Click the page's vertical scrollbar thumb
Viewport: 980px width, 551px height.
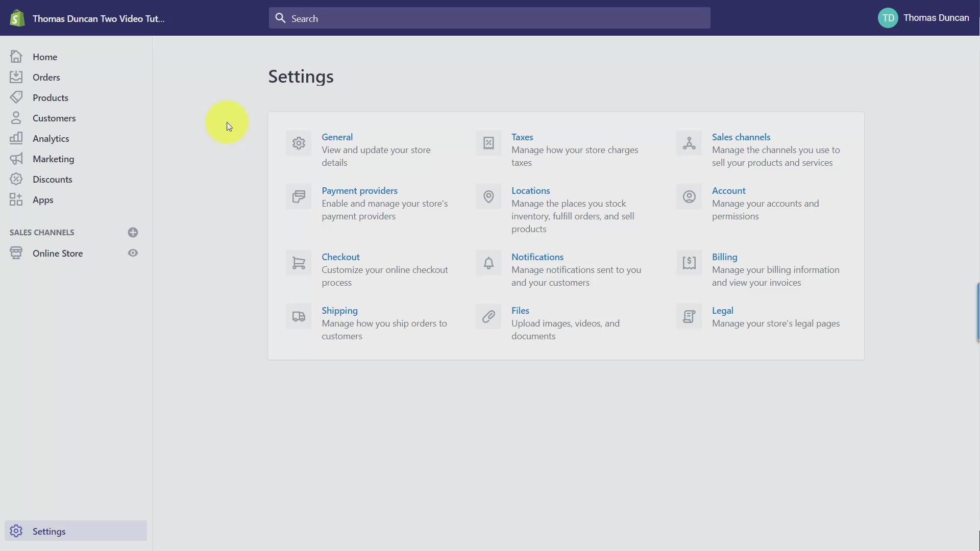978,311
